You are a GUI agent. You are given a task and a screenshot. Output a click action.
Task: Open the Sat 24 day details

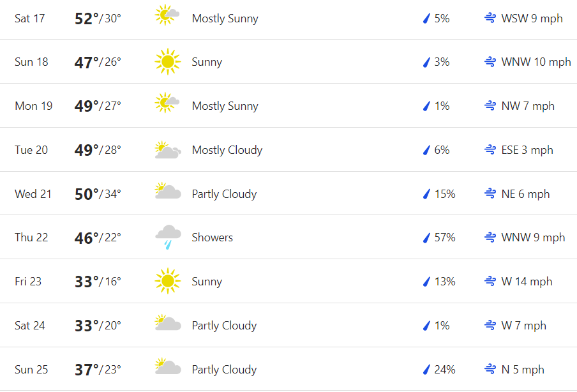coord(30,326)
